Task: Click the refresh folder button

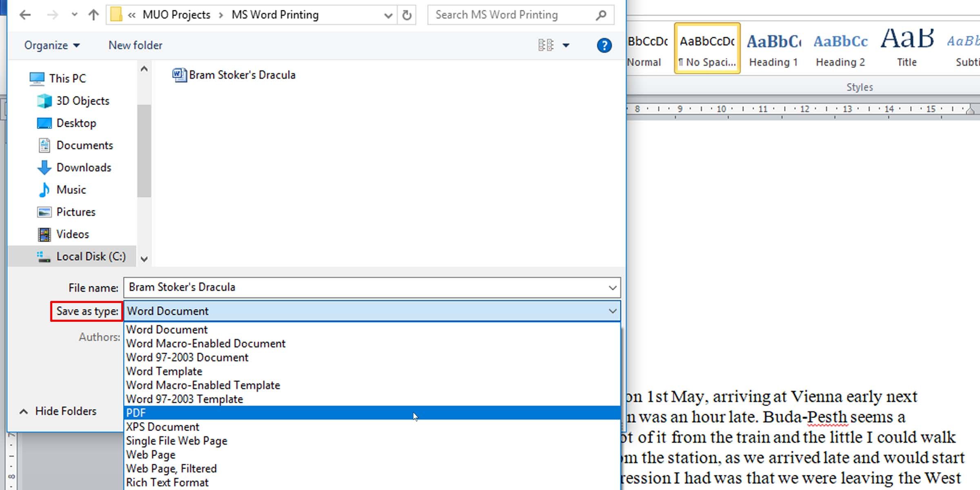Action: [x=407, y=14]
